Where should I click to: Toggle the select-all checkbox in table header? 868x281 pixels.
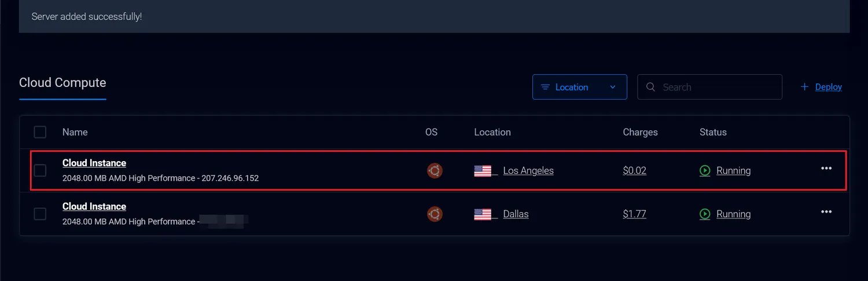[x=40, y=132]
